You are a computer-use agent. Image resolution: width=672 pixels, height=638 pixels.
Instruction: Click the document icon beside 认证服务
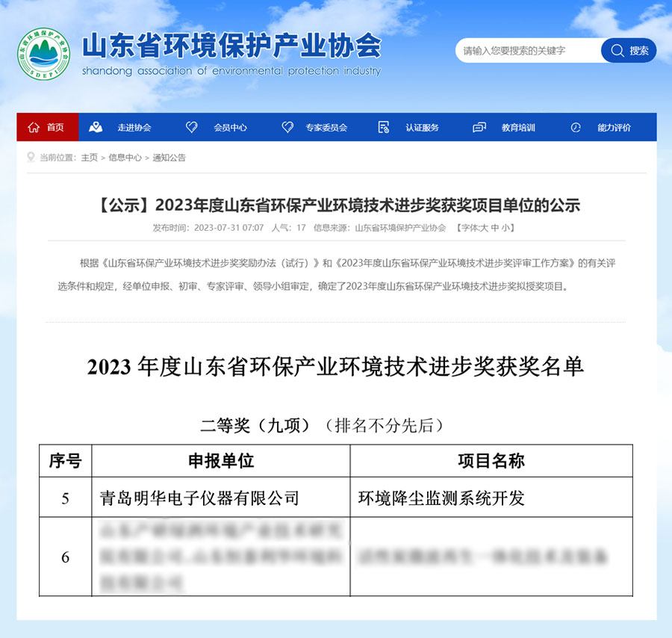pos(384,128)
